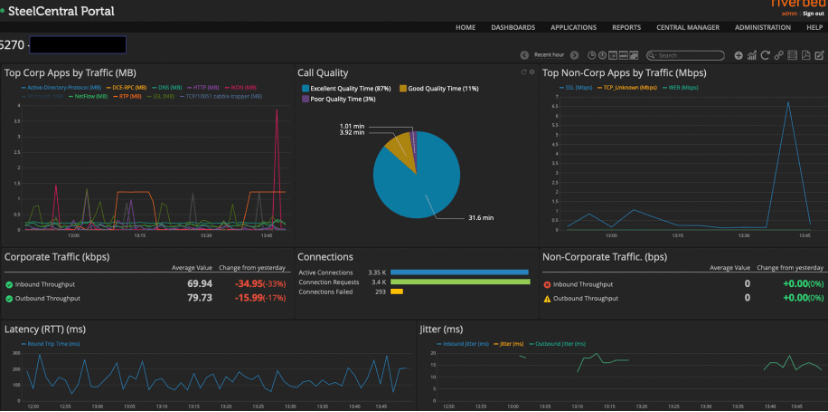The image size is (828, 412).
Task: Open the APPLICATIONS menu
Action: coord(573,27)
